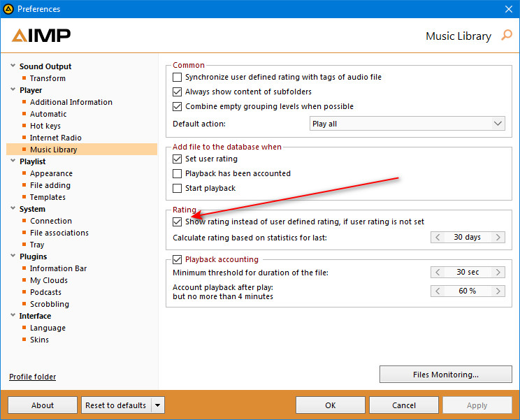520x420 pixels.
Task: Open the Profile folder link
Action: tap(32, 377)
